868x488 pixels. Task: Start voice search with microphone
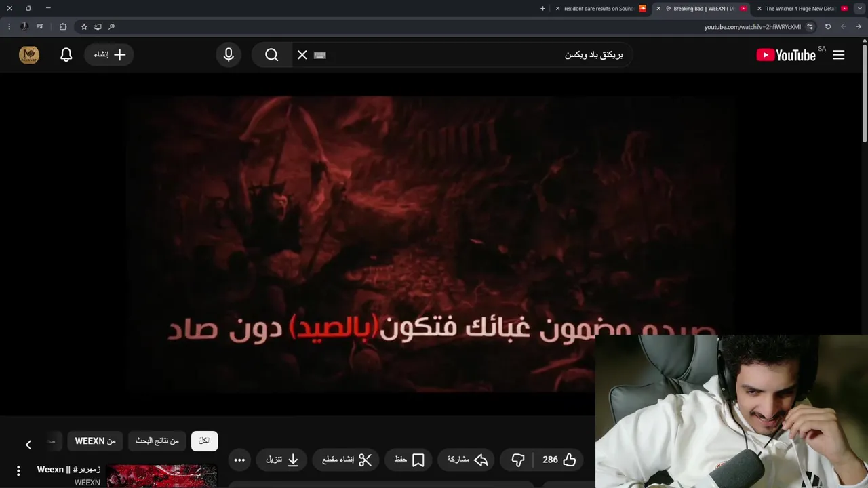tap(229, 55)
